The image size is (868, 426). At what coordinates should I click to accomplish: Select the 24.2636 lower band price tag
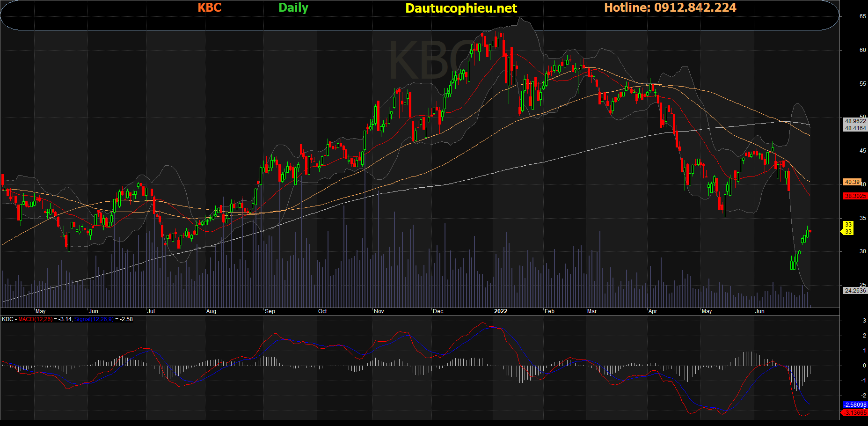(855, 291)
